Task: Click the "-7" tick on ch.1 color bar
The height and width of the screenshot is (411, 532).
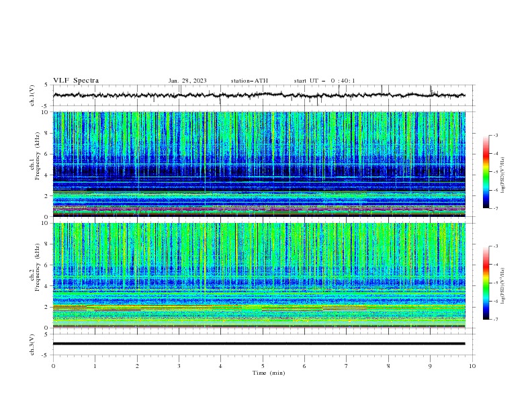Action: click(495, 208)
